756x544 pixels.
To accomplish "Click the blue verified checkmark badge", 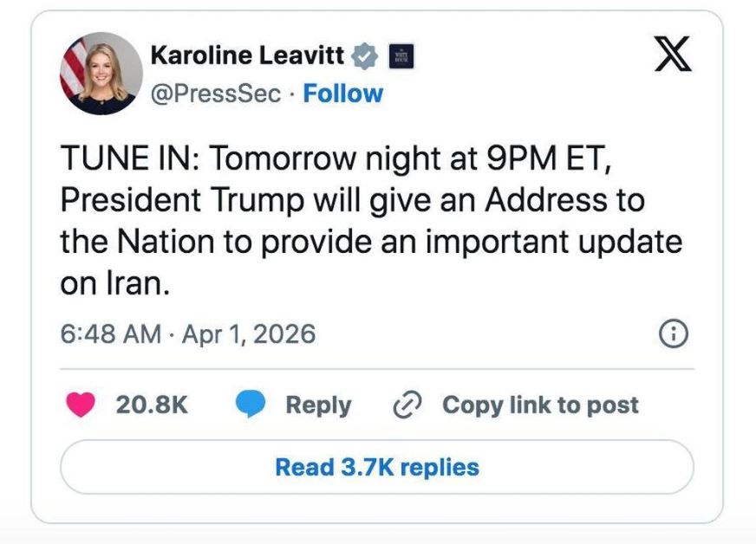I will pyautogui.click(x=365, y=56).
